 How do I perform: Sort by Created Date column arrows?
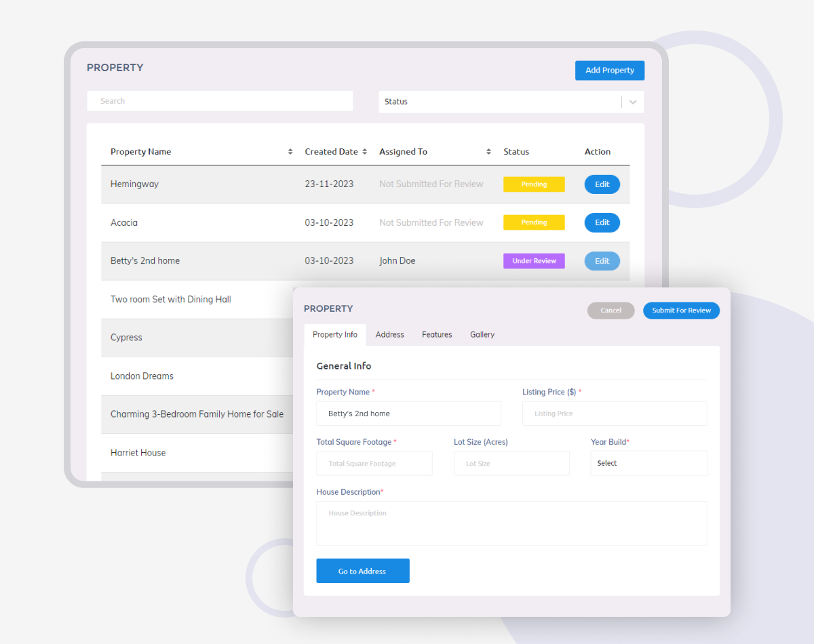click(364, 152)
